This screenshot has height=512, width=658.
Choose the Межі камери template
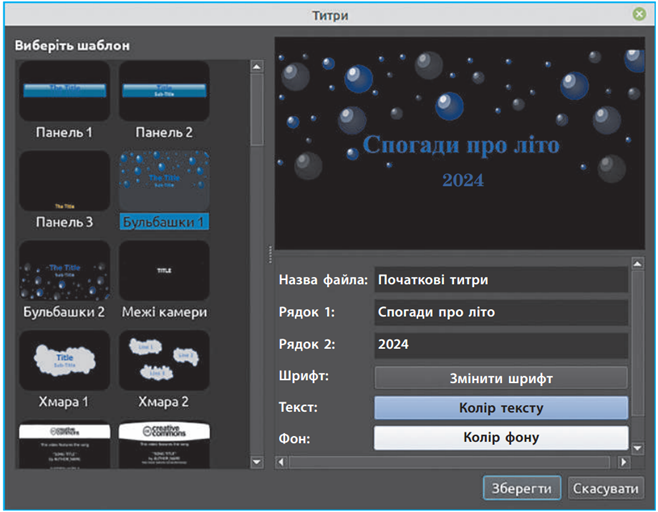(164, 271)
